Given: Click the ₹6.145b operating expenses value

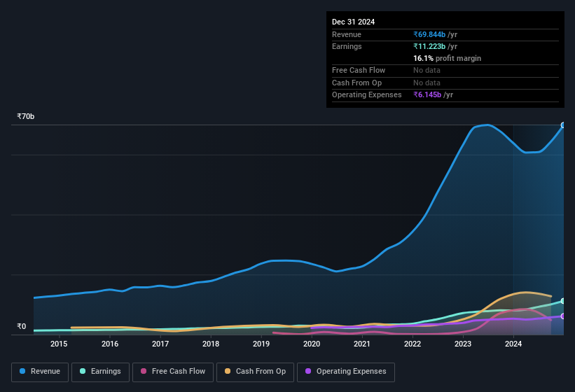Looking at the screenshot, I should pyautogui.click(x=427, y=95).
